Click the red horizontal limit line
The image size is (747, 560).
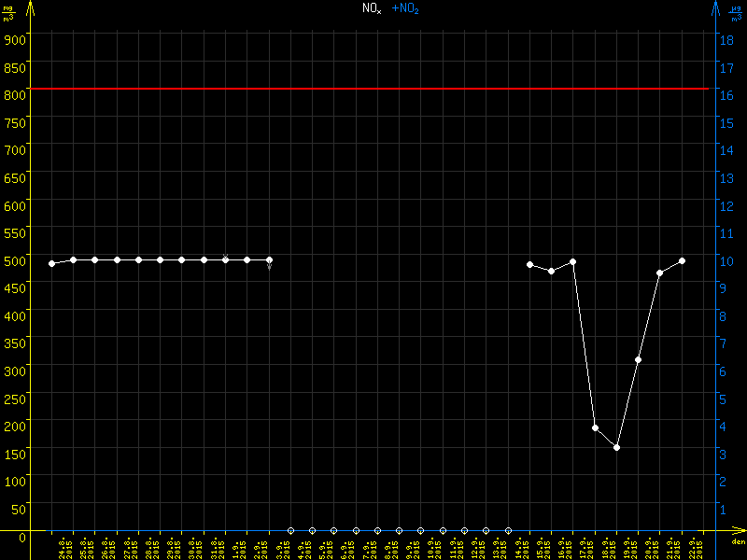tap(373, 89)
